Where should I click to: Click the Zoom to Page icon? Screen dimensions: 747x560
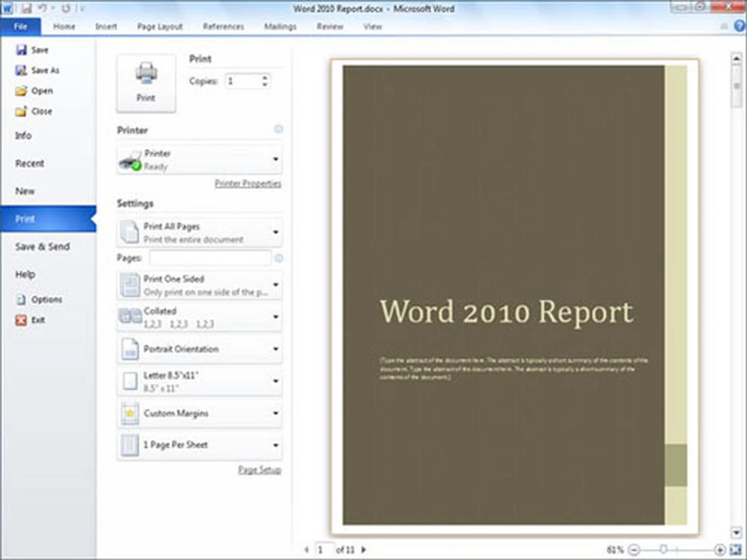click(x=735, y=549)
